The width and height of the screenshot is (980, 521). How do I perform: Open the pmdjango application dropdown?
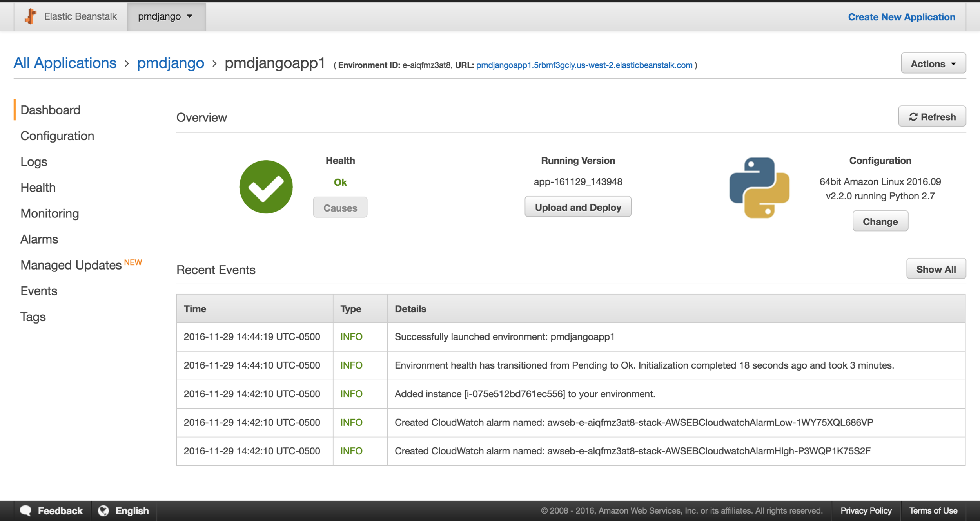pyautogui.click(x=166, y=16)
